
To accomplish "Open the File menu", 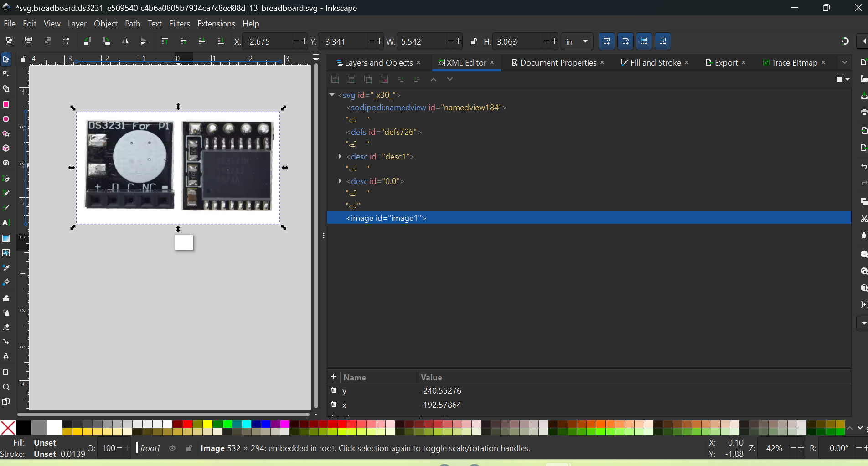I will tap(10, 24).
